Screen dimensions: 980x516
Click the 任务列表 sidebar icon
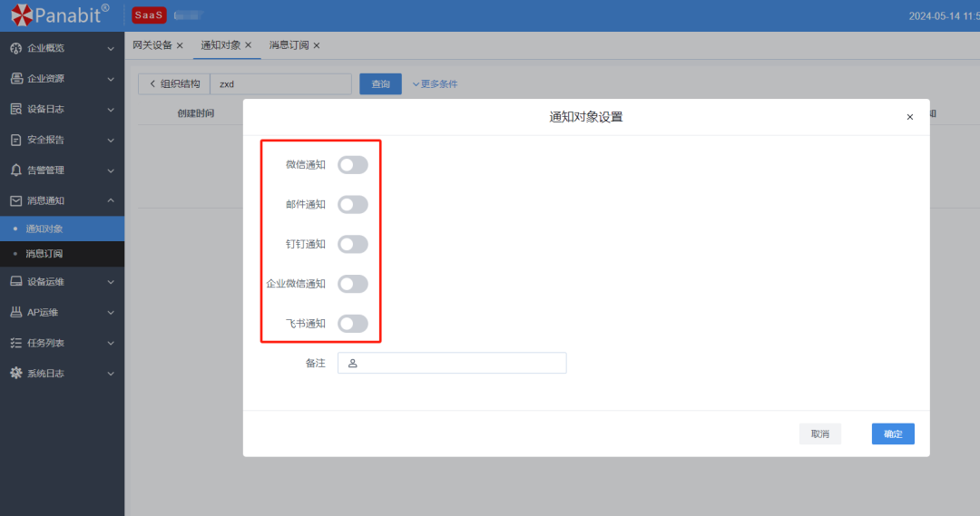point(16,343)
